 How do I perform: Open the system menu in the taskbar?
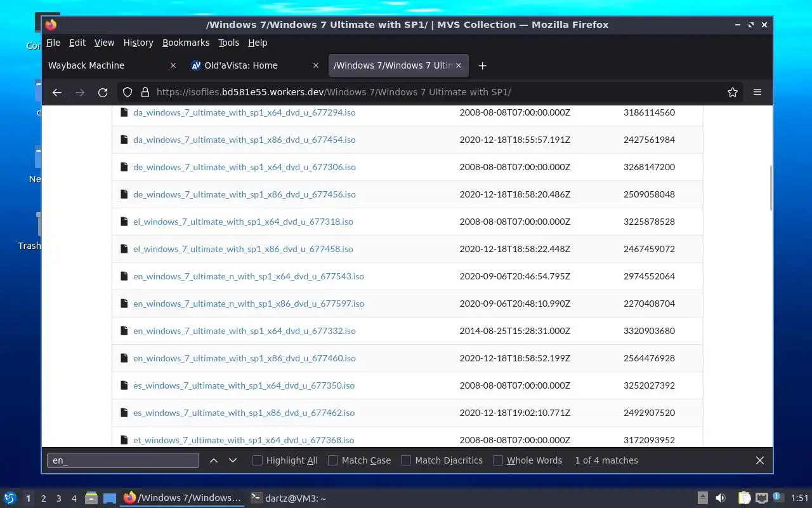pos(10,498)
